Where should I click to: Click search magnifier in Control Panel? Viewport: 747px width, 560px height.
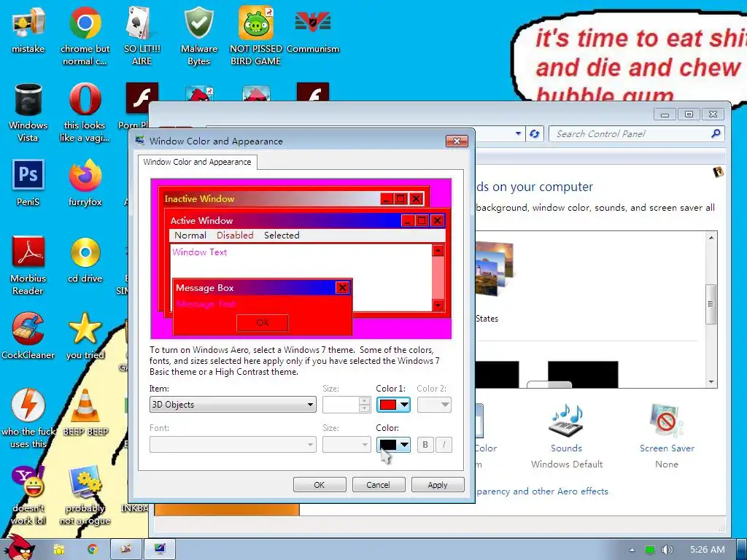716,134
